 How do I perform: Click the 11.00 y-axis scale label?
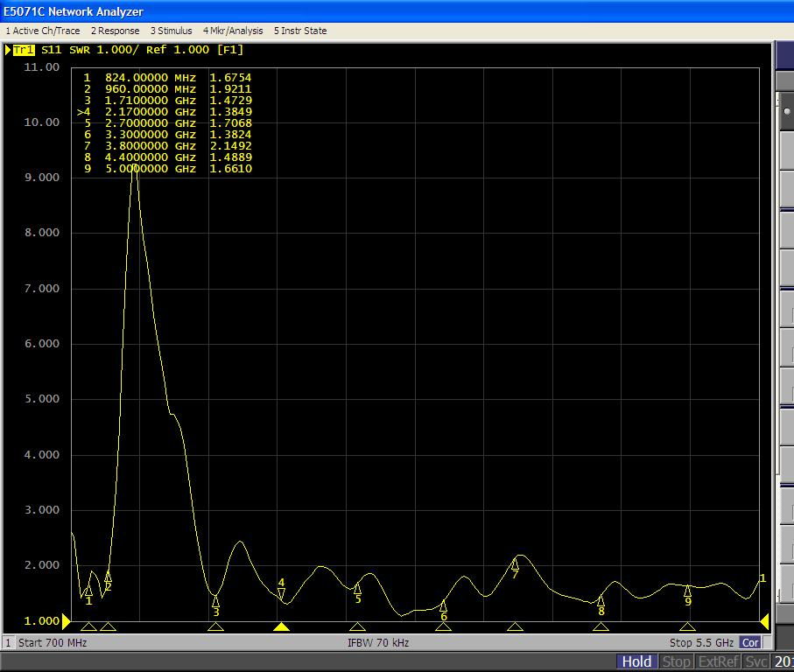tap(41, 67)
